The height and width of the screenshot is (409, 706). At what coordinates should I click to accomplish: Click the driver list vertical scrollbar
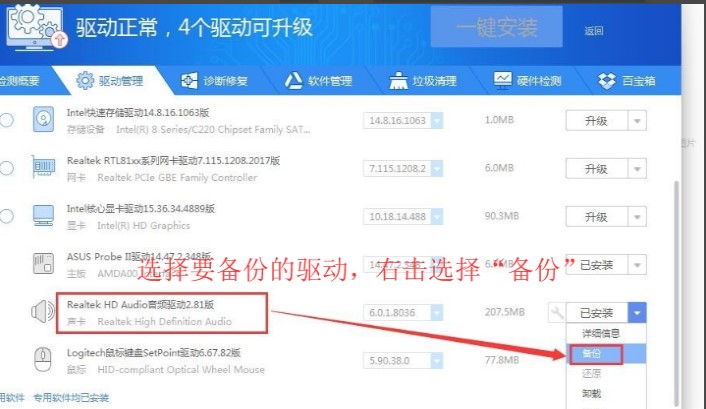point(676,293)
